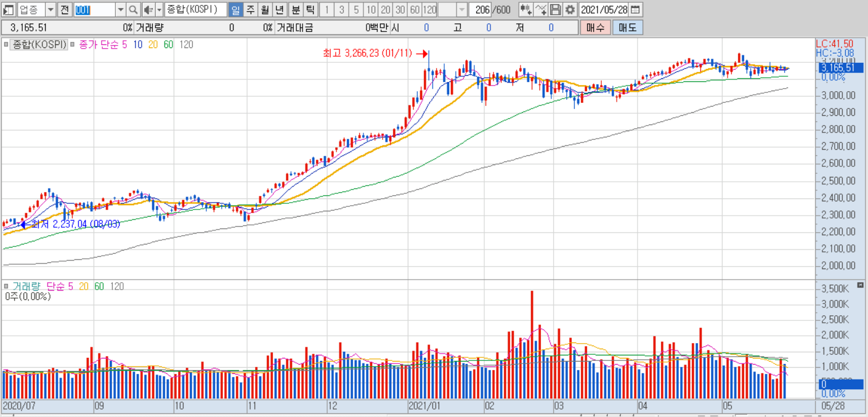Edit the 2021/05/28 date field
The image size is (868, 417).
604,9
